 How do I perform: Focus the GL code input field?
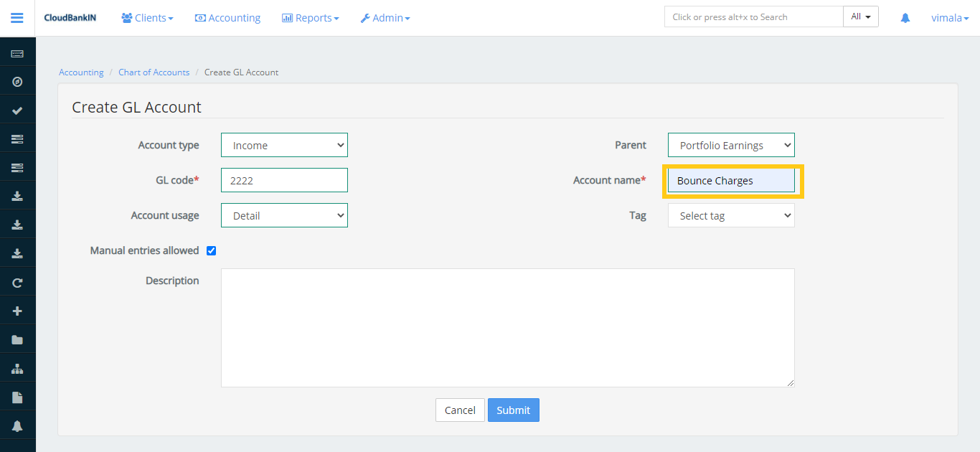(x=284, y=181)
